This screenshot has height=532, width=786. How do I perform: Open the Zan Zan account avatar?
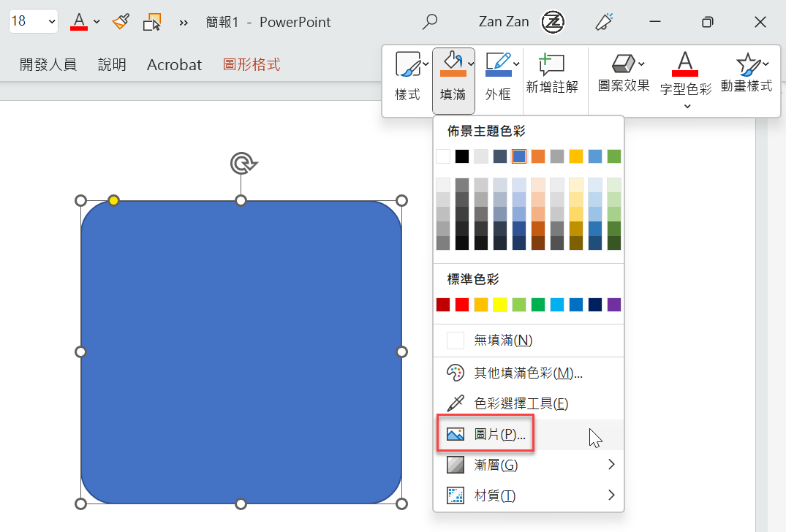coord(553,22)
